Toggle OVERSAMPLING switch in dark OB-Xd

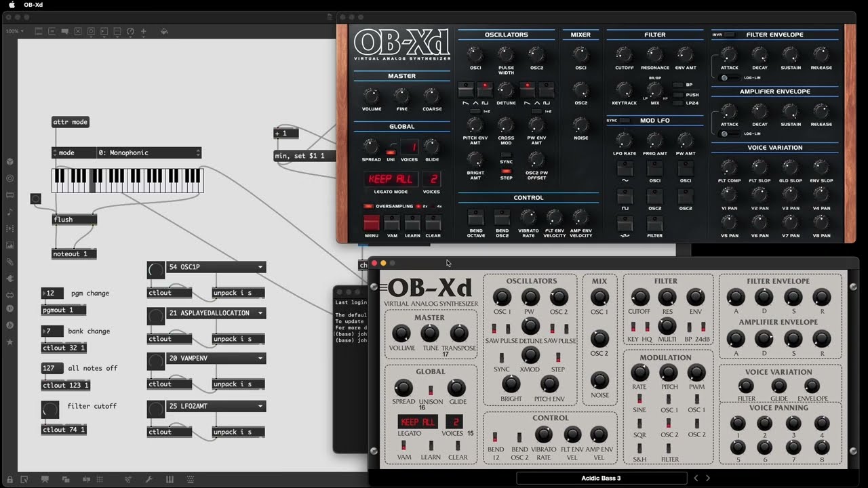(x=368, y=206)
